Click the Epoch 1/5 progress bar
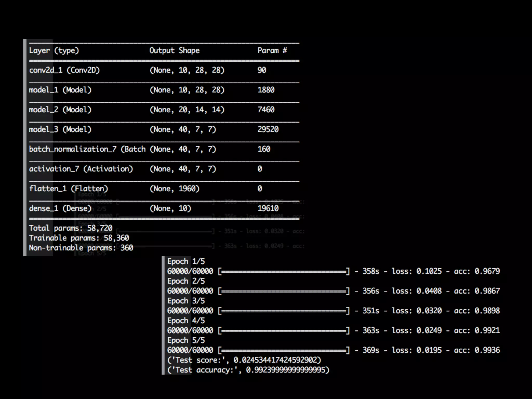Screen dimensions: 532x399 (x=284, y=271)
